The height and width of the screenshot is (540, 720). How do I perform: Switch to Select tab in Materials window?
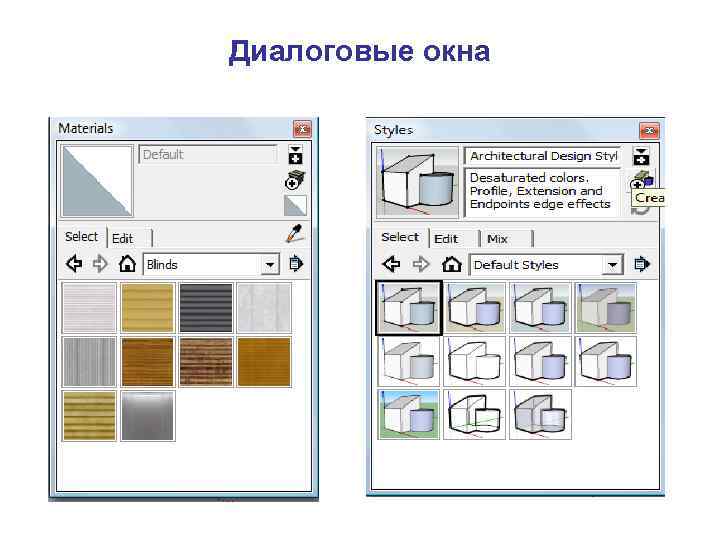(x=81, y=237)
